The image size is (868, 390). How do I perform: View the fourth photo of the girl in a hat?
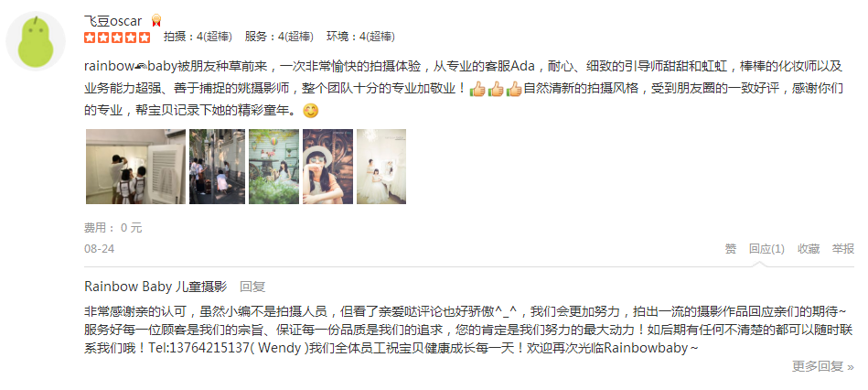tap(327, 167)
